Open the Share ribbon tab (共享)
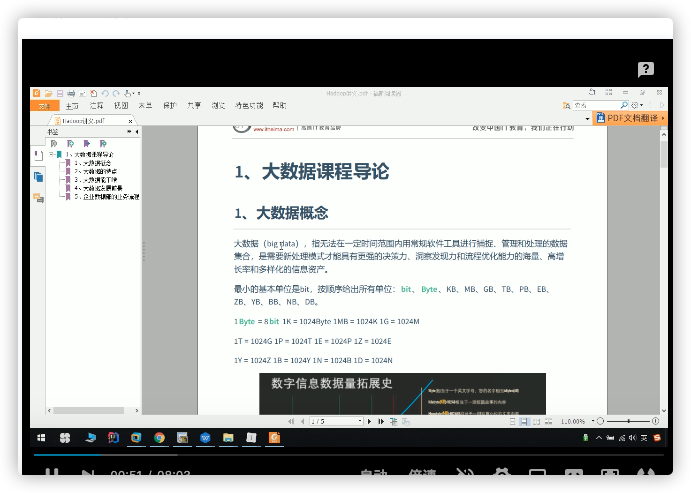Image resolution: width=691 pixels, height=493 pixels. [194, 106]
